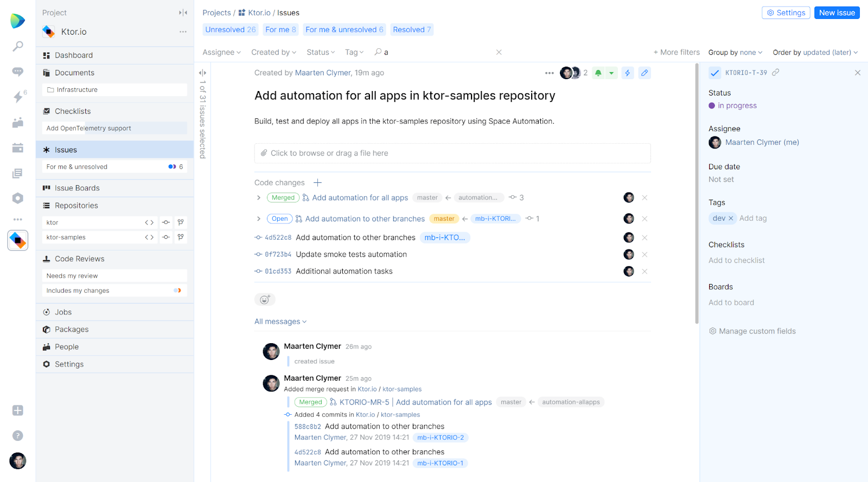Screen dimensions: 868x482
Task: Open ktor-samples branches icon
Action: point(181,237)
